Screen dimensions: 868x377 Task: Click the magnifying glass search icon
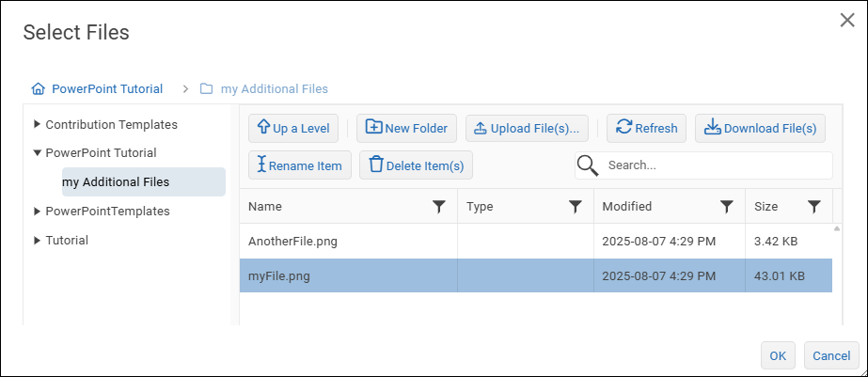(x=588, y=165)
